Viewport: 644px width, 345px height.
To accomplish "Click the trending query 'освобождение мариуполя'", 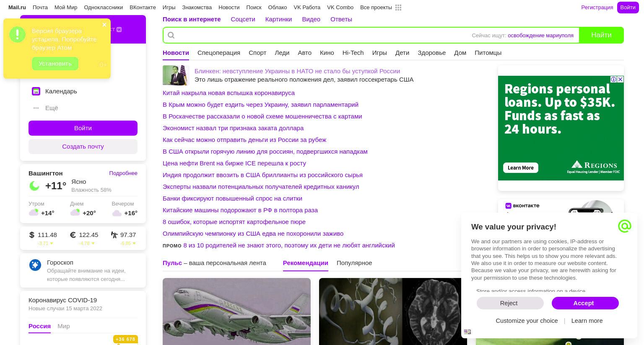I will 540,36.
